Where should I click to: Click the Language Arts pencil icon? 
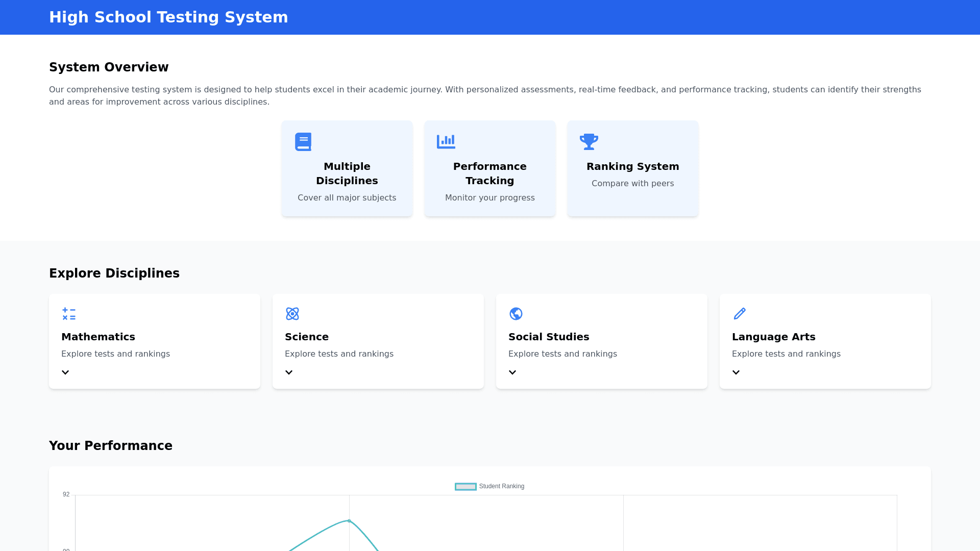pyautogui.click(x=740, y=314)
